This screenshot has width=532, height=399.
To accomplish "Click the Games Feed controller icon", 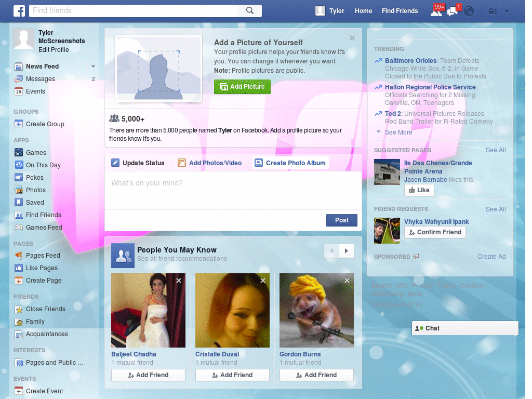I will [19, 228].
